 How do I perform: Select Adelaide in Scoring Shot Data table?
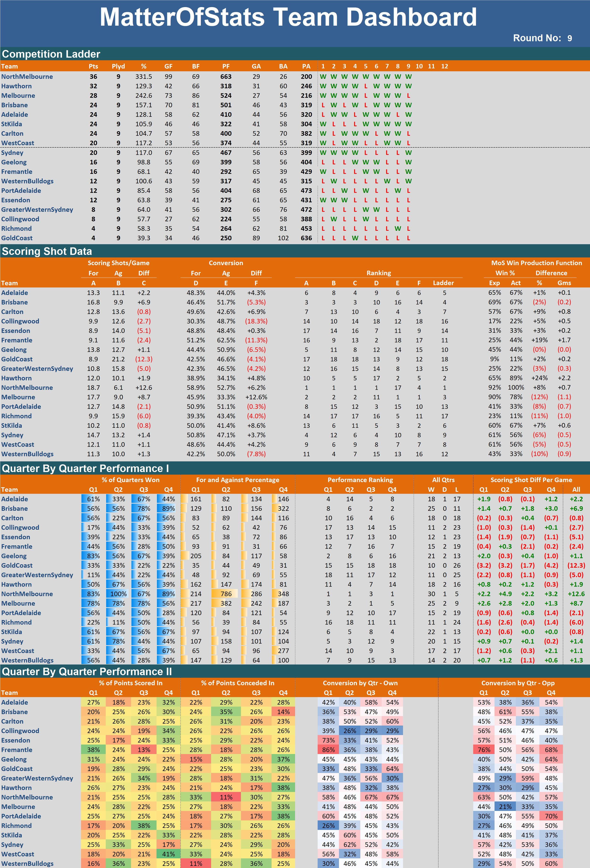tap(15, 293)
